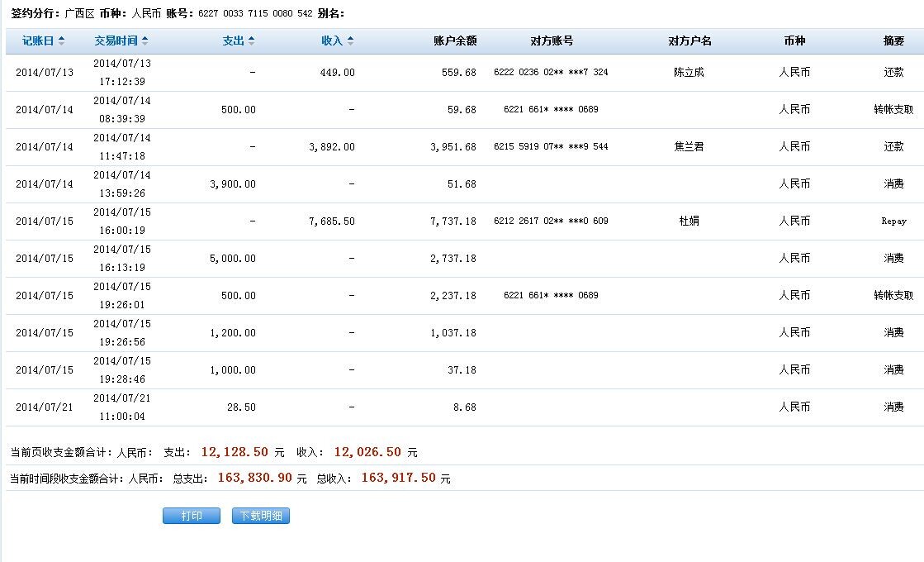Toggle the sort icon next to 支出
Screen dimensions: 924x562
point(251,40)
